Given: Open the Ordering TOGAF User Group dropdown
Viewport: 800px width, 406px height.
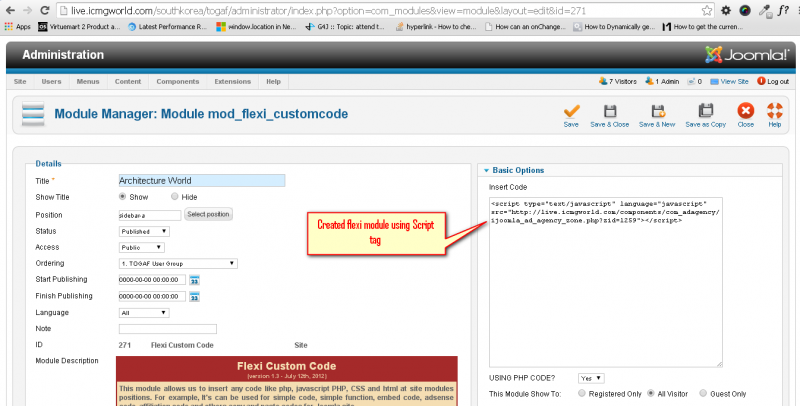Looking at the screenshot, I should tap(178, 264).
